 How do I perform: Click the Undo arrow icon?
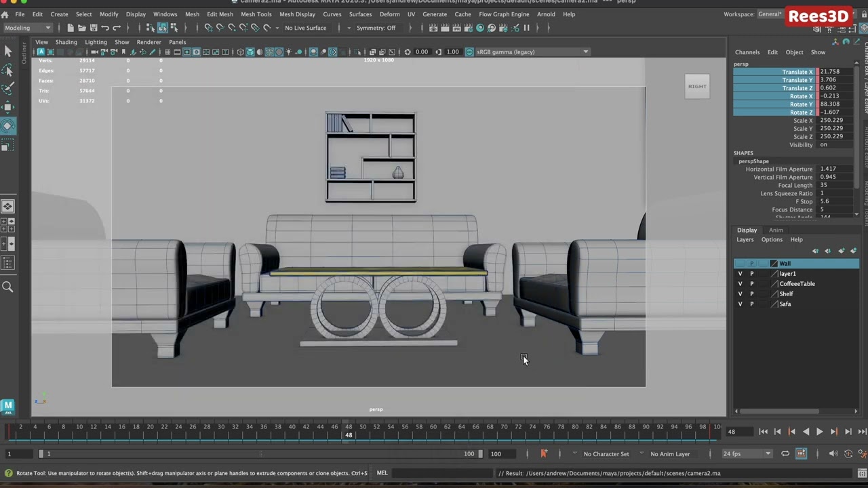point(104,28)
